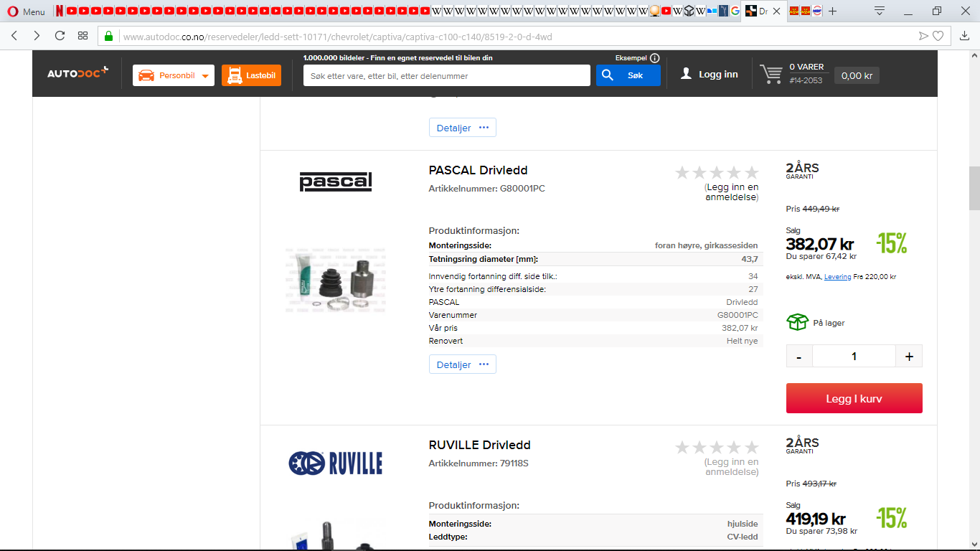Screen dimensions: 980x551
Task: Click the RUVILLE sale price 419,19 kr
Action: [x=816, y=519]
